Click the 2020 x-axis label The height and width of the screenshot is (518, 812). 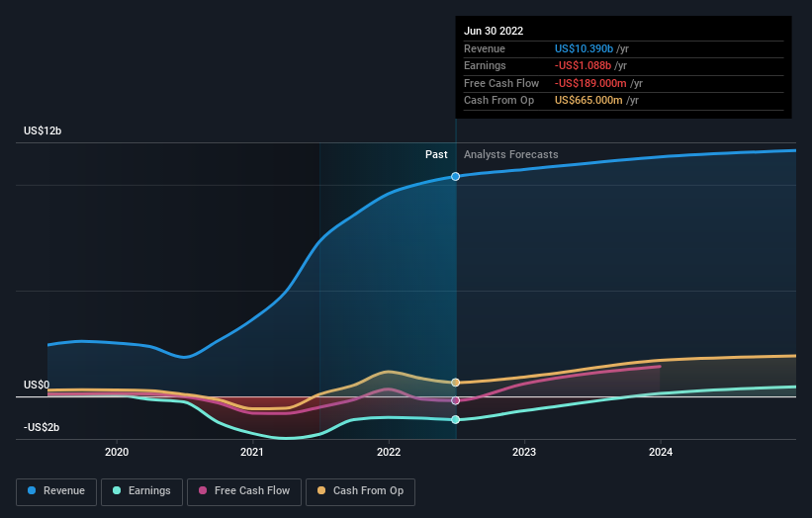pos(117,453)
